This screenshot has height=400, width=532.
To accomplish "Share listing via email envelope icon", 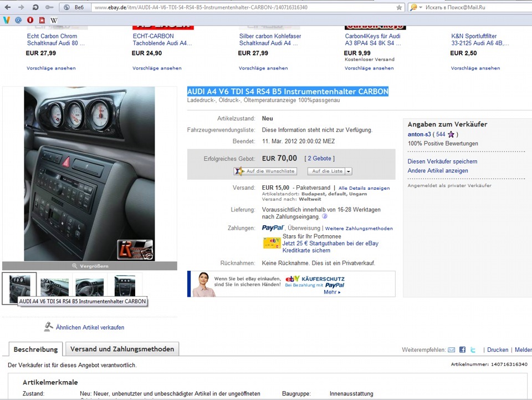I will pos(451,350).
